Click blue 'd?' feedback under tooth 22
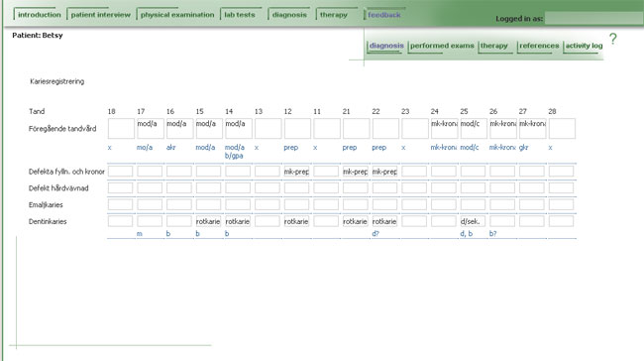The image size is (644, 361). click(x=376, y=233)
